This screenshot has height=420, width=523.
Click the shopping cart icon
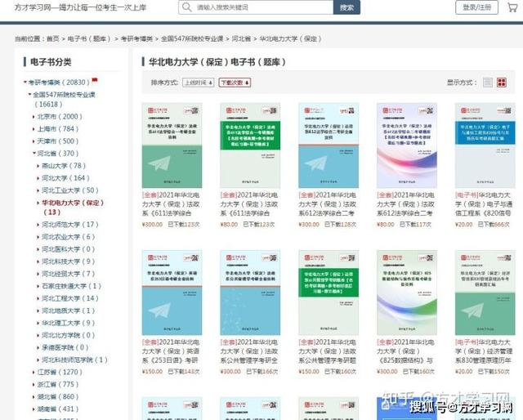click(512, 7)
